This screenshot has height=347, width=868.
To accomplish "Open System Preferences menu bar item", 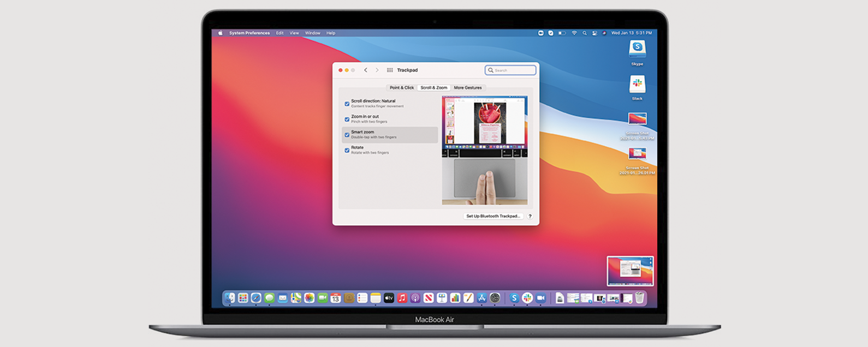I will pos(249,33).
